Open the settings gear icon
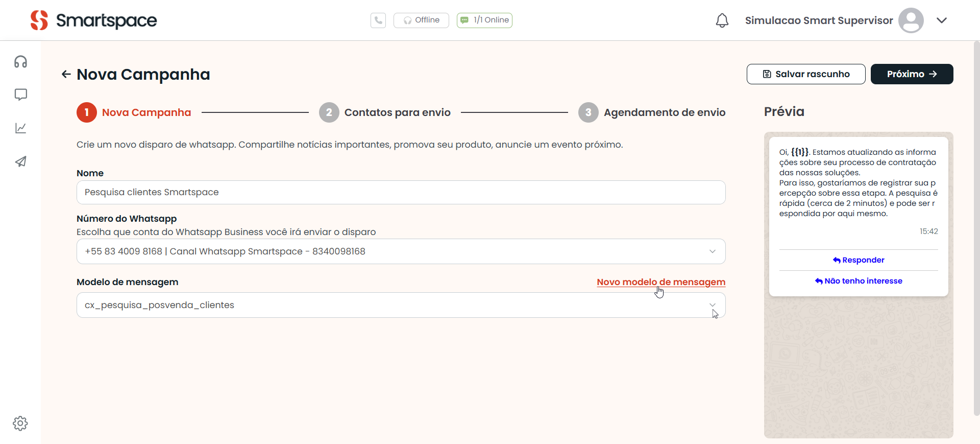980x444 pixels. click(x=20, y=423)
